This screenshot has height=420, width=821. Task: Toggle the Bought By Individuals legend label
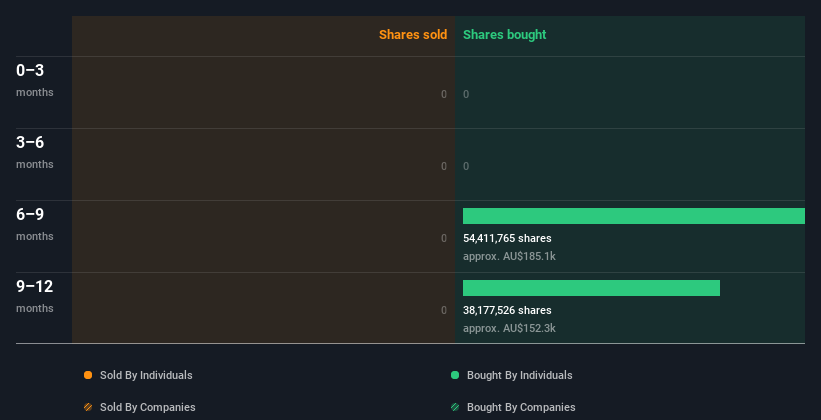(519, 375)
